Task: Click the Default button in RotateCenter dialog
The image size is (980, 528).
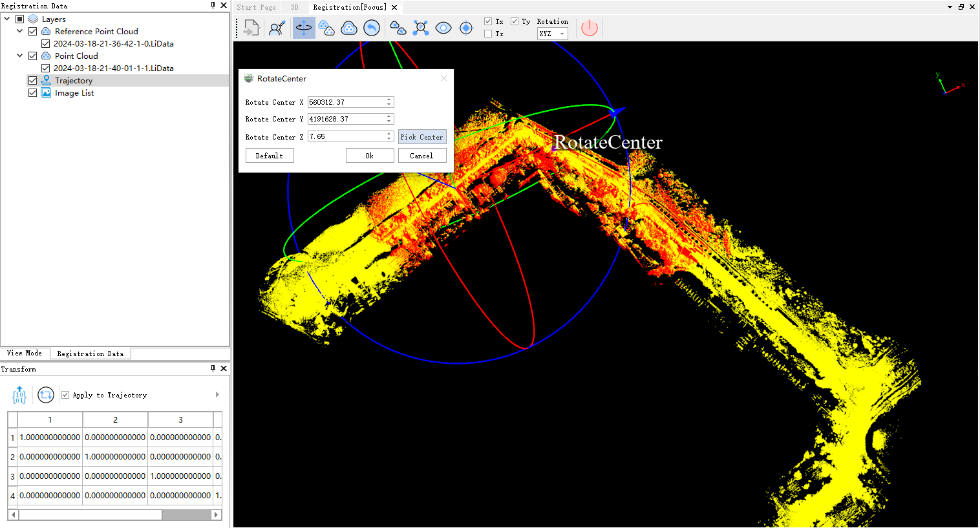Action: (x=270, y=156)
